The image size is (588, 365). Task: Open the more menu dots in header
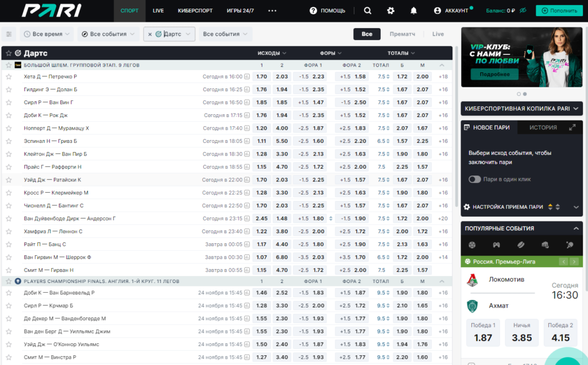pyautogui.click(x=272, y=10)
